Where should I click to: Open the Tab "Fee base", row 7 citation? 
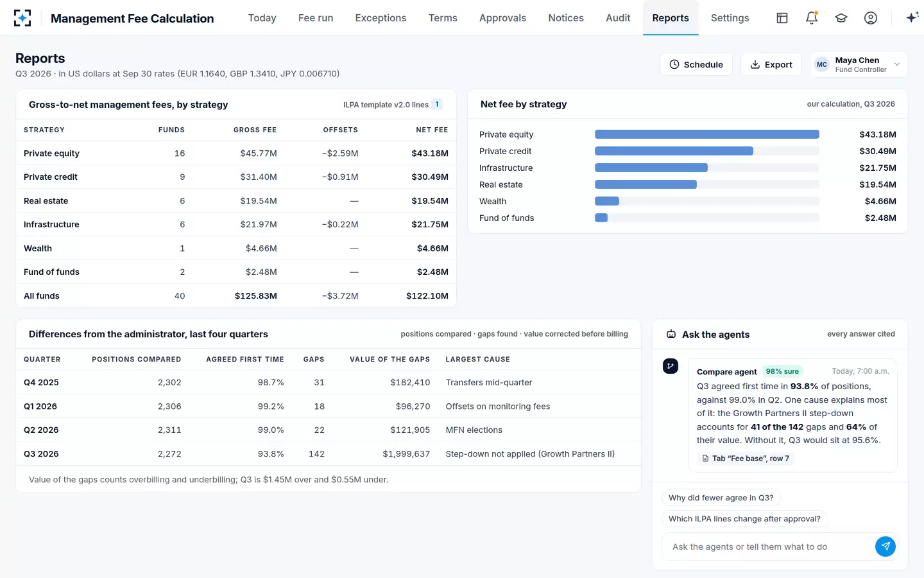[746, 459]
